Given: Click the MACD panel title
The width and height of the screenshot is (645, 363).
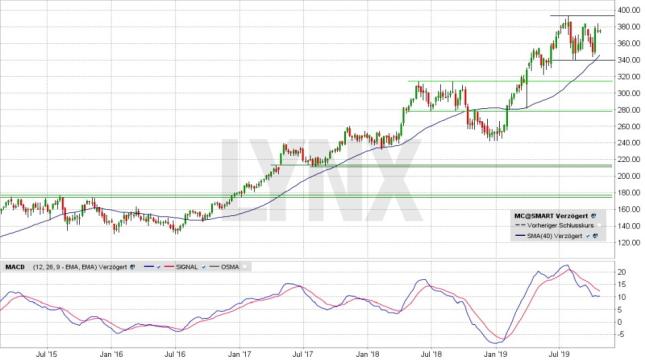Looking at the screenshot, I should pos(15,267).
